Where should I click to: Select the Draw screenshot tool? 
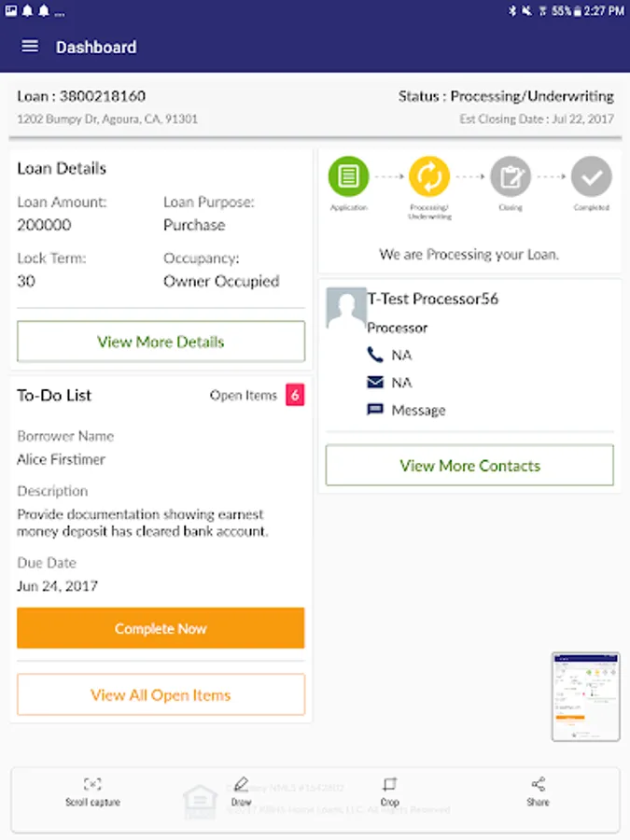pyautogui.click(x=241, y=791)
